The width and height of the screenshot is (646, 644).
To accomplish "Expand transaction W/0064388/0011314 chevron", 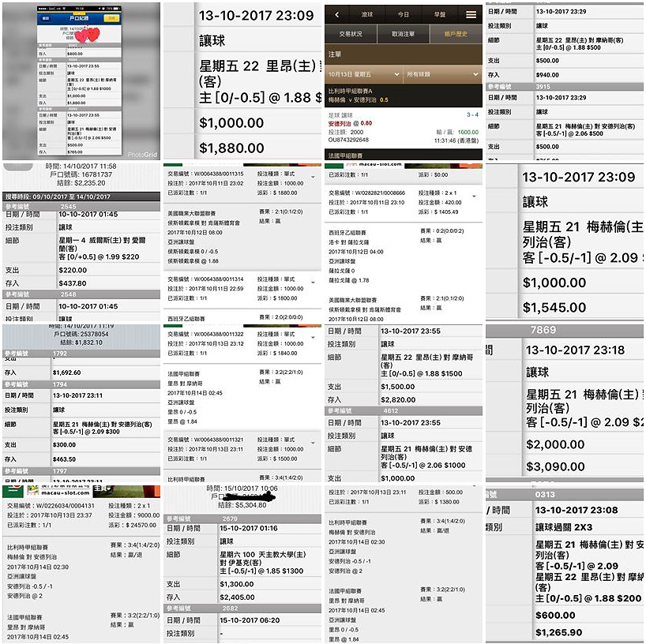I will 313,283.
